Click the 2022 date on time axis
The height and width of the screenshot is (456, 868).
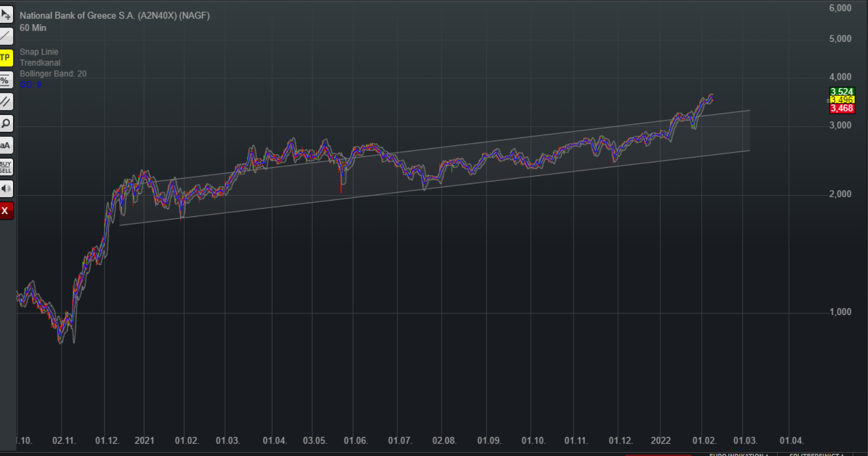coord(661,440)
